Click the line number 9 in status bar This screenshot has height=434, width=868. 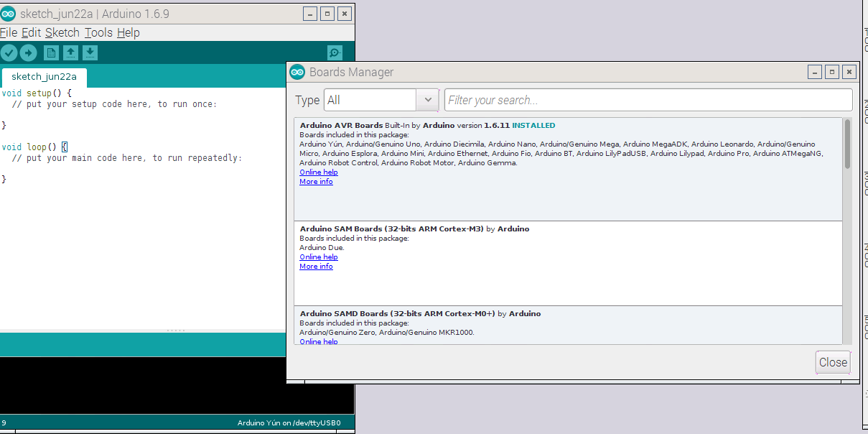point(4,423)
